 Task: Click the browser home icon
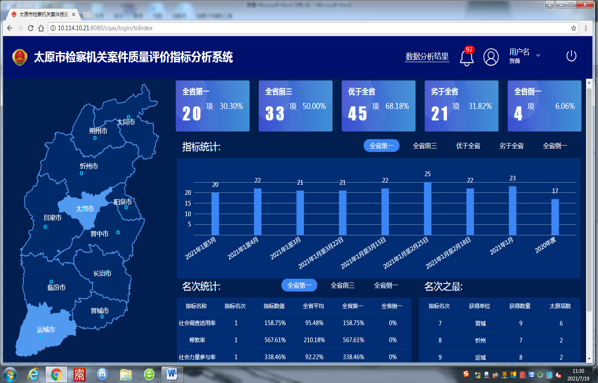pyautogui.click(x=41, y=28)
